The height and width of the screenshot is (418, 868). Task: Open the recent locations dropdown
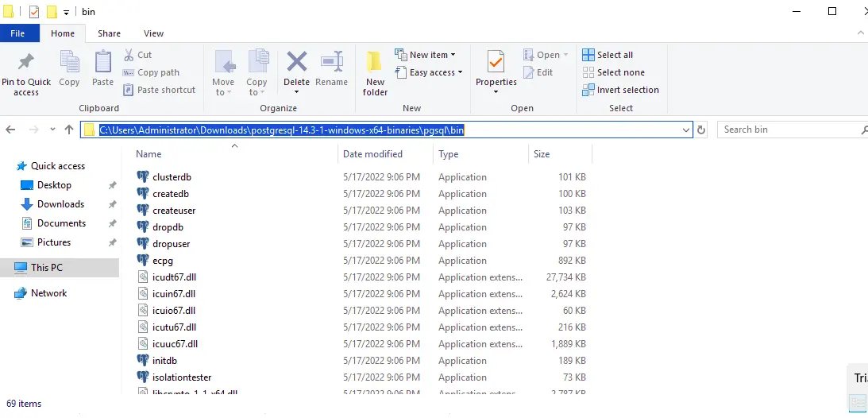pyautogui.click(x=52, y=130)
